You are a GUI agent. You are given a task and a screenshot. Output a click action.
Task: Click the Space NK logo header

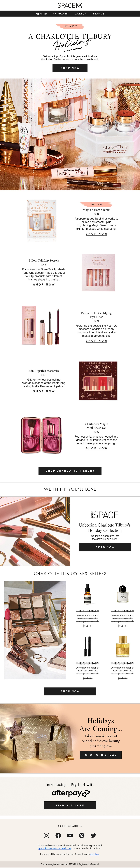pos(70,5)
